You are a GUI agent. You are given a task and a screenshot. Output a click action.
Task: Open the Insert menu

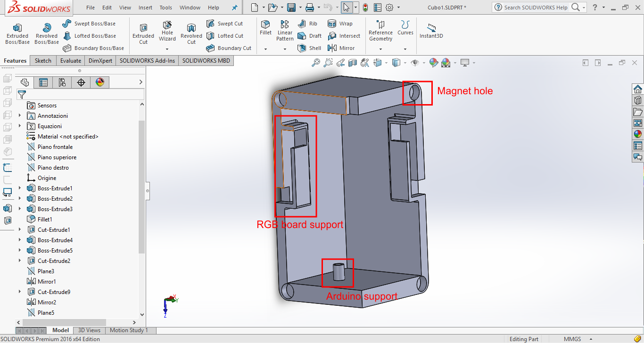coord(146,8)
